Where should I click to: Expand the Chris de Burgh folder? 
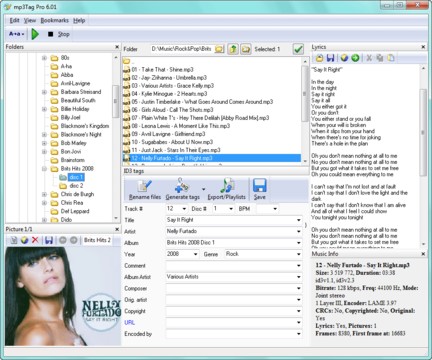pos(44,194)
